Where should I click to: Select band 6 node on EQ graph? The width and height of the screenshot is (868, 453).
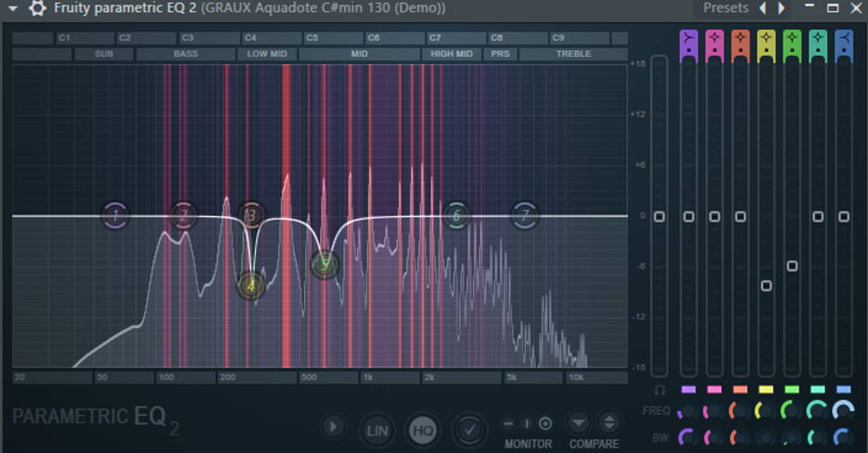pos(456,215)
